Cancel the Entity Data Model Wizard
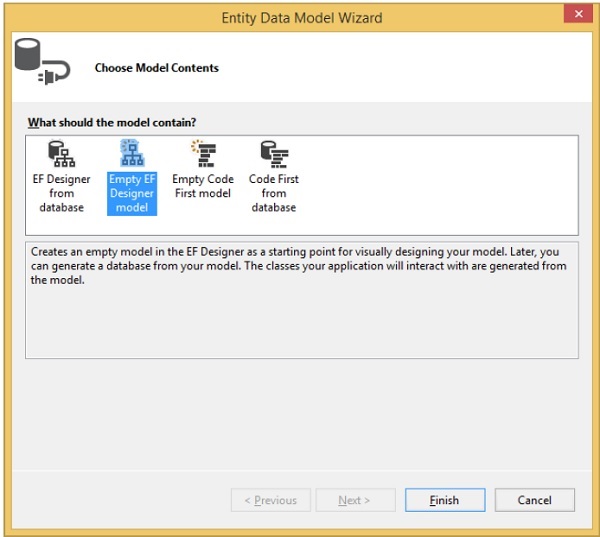 tap(535, 500)
